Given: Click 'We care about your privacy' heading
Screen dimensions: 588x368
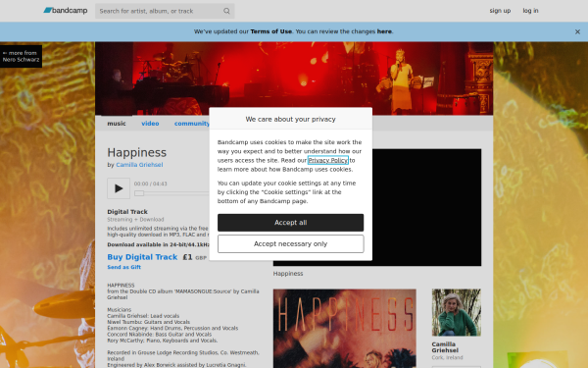Looking at the screenshot, I should pyautogui.click(x=291, y=119).
